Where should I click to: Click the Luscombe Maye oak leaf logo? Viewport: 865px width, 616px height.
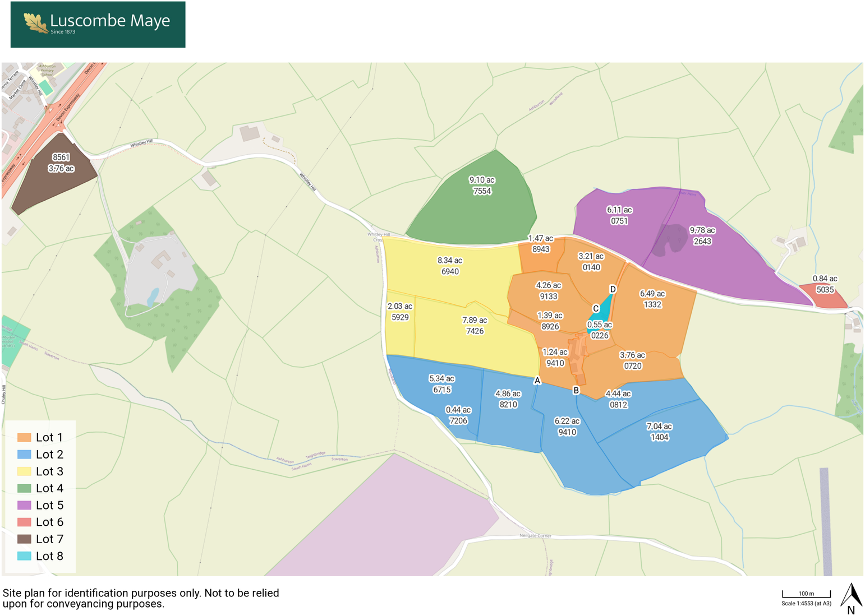[35, 24]
